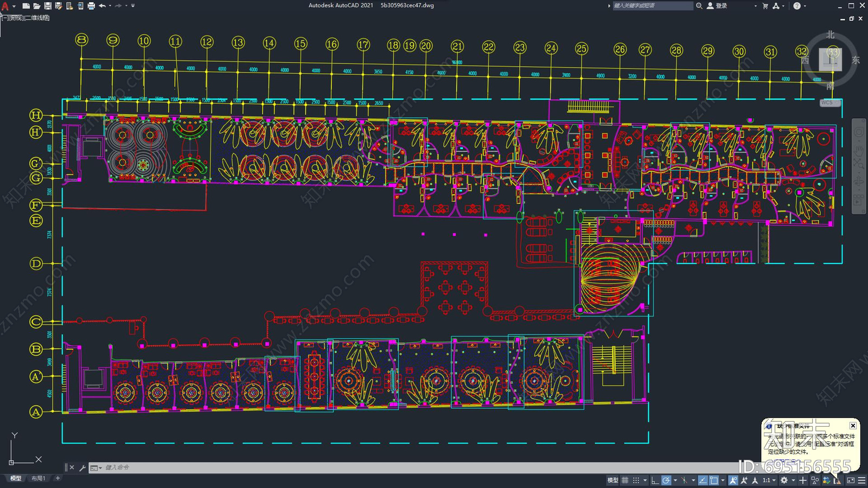868x488 pixels.
Task: Toggle polar tracking in status bar
Action: click(666, 480)
